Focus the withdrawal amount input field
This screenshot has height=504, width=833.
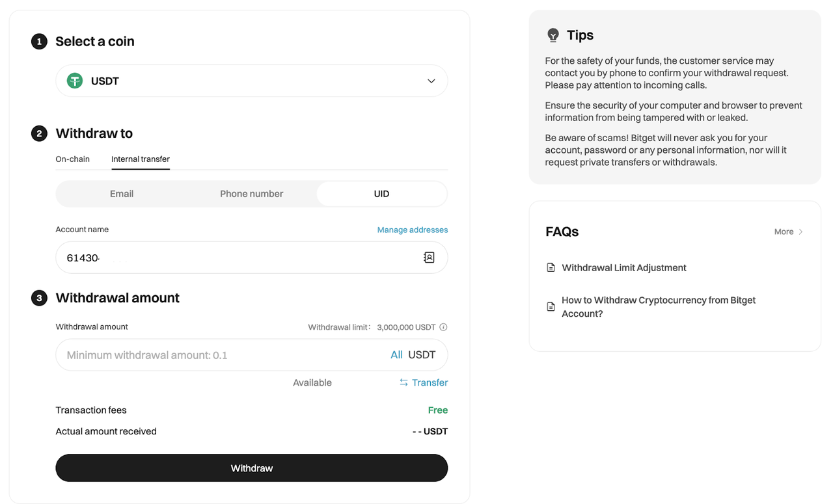(x=221, y=355)
